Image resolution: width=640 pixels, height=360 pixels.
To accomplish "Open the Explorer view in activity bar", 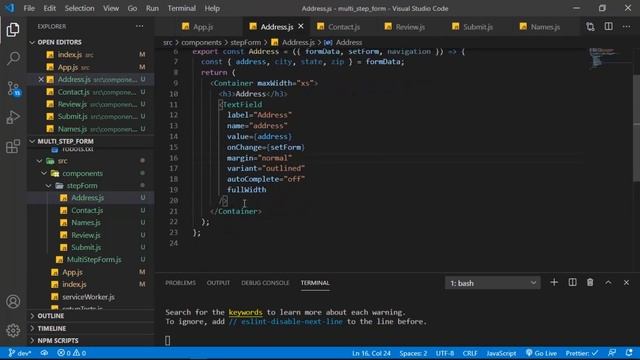I will tap(13, 30).
